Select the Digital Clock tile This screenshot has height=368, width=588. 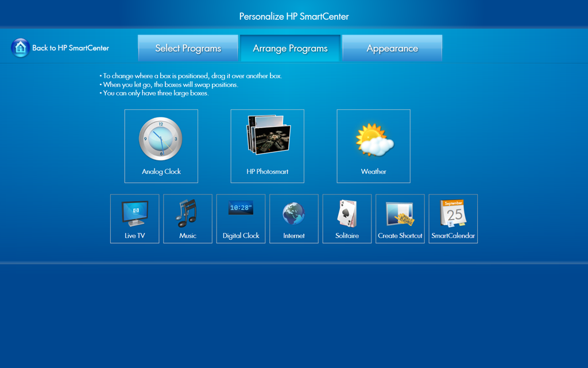pos(241,218)
